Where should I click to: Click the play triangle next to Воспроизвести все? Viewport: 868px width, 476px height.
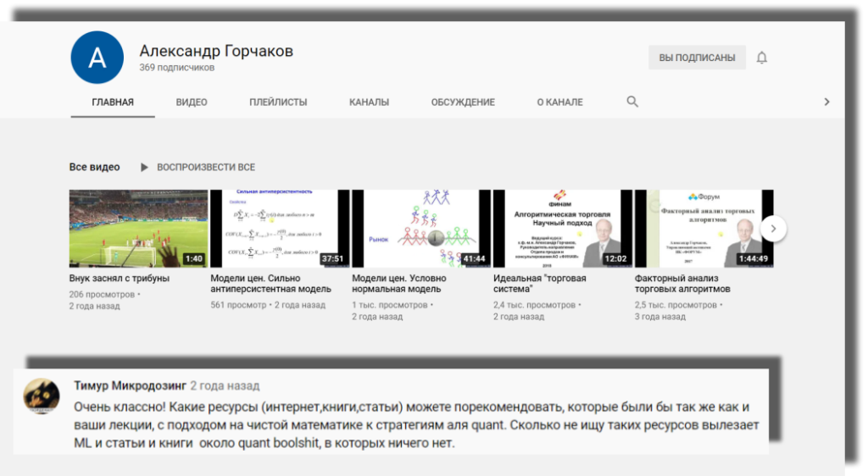pos(144,168)
